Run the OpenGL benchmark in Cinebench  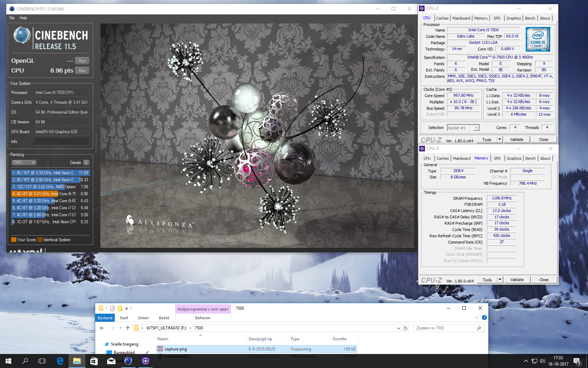pyautogui.click(x=82, y=61)
